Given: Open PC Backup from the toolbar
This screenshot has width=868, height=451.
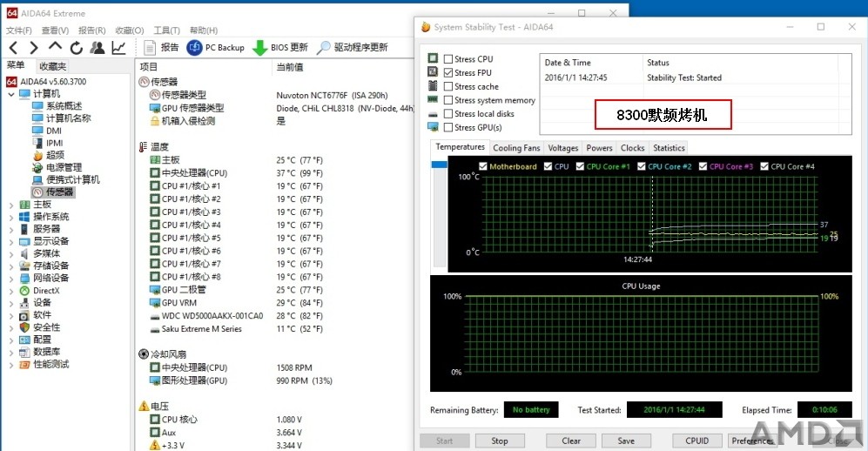Looking at the screenshot, I should [216, 48].
